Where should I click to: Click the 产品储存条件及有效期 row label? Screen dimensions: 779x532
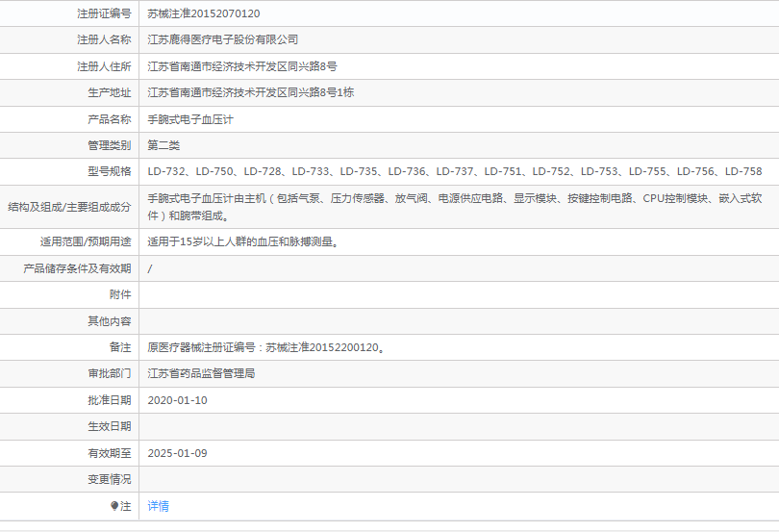tap(77, 268)
